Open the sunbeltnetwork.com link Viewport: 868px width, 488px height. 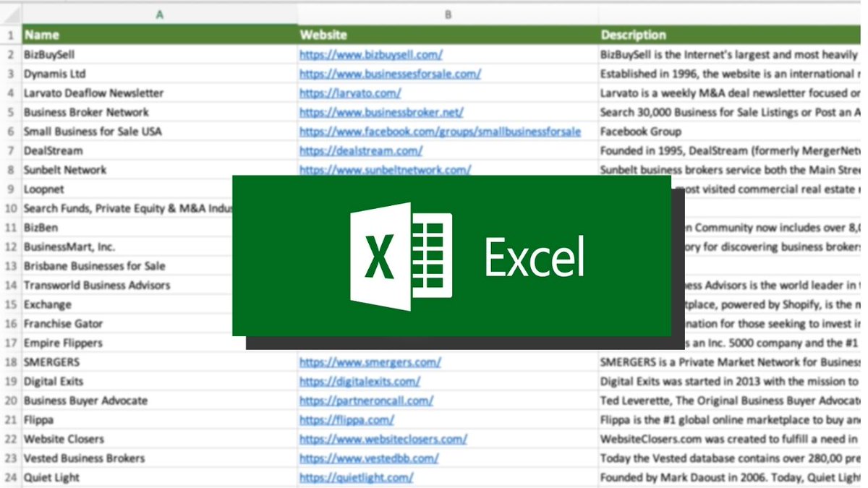(x=385, y=170)
